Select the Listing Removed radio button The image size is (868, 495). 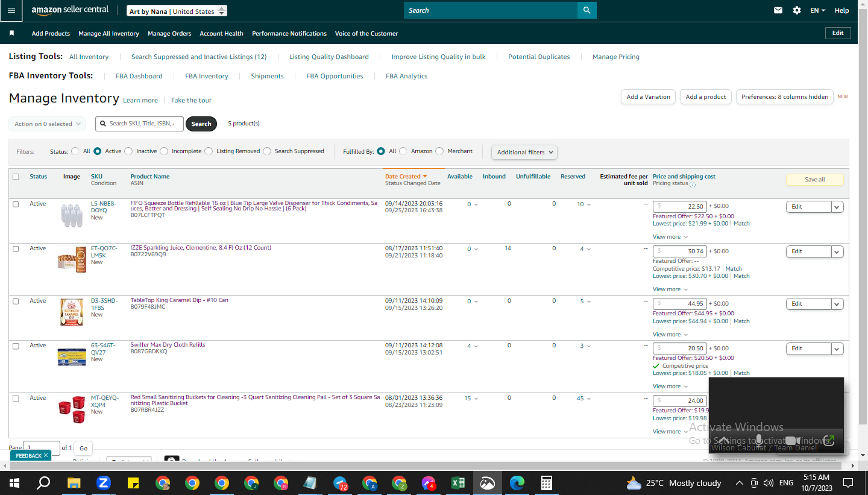click(x=209, y=151)
